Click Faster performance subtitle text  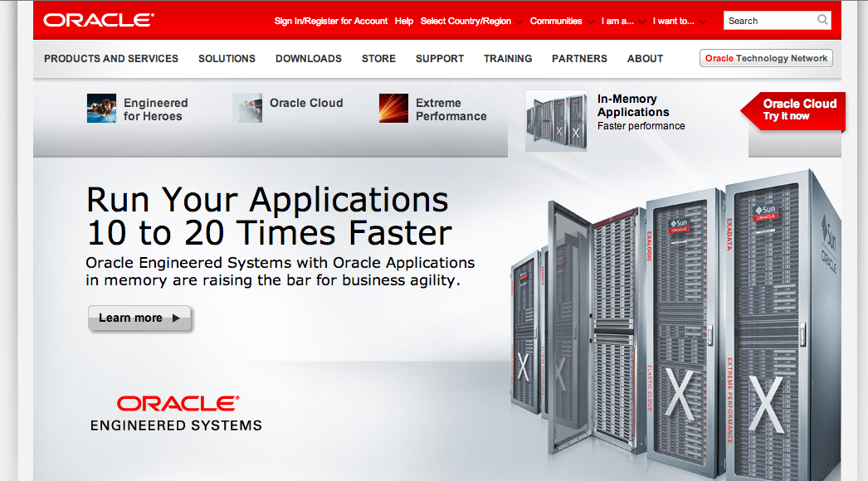tap(641, 126)
